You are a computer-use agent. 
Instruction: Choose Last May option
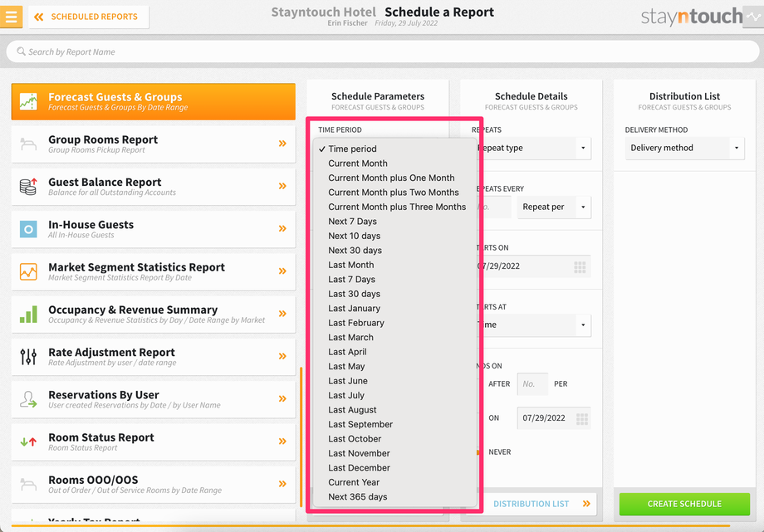(x=394, y=366)
